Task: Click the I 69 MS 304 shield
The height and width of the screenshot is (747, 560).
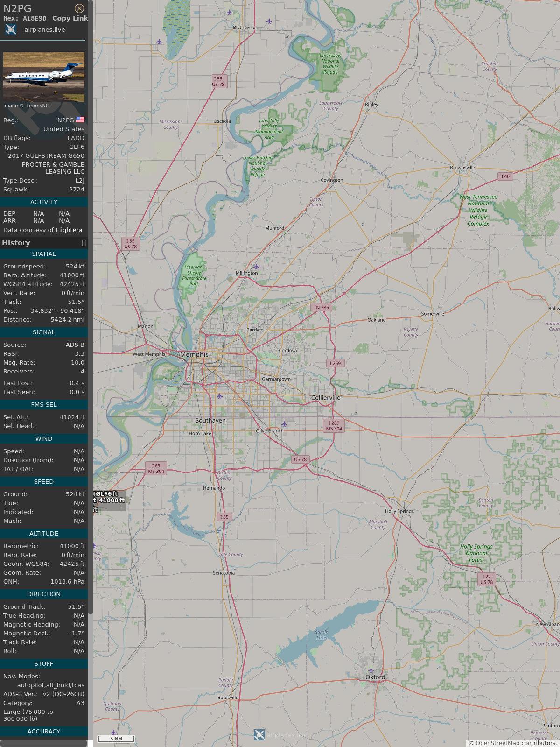Action: pos(156,469)
